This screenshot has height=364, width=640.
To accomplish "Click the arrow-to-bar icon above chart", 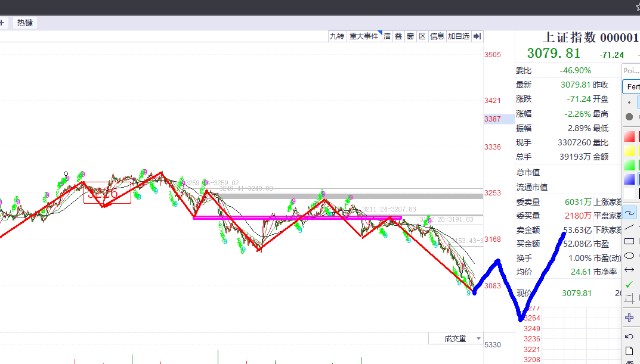I will [477, 36].
